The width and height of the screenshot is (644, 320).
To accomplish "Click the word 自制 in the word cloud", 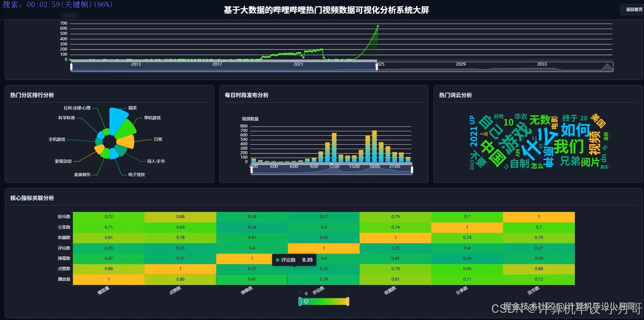I will pos(520,164).
